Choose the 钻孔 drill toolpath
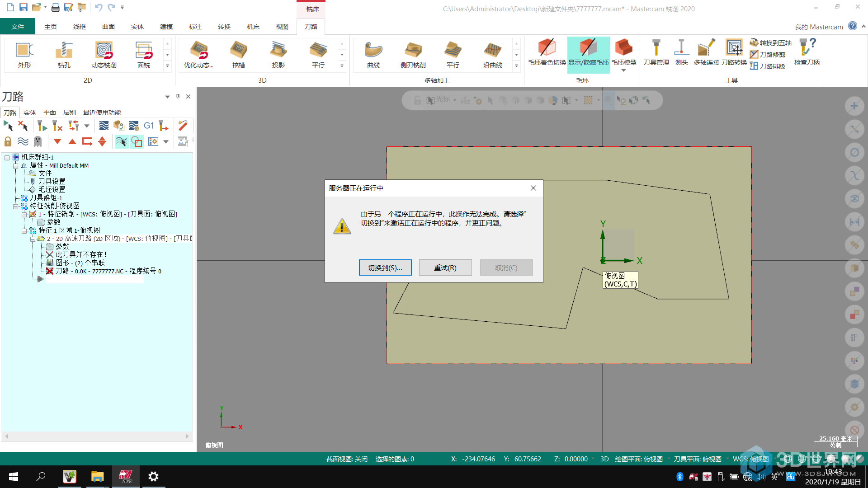The height and width of the screenshot is (488, 868). pos(64,55)
